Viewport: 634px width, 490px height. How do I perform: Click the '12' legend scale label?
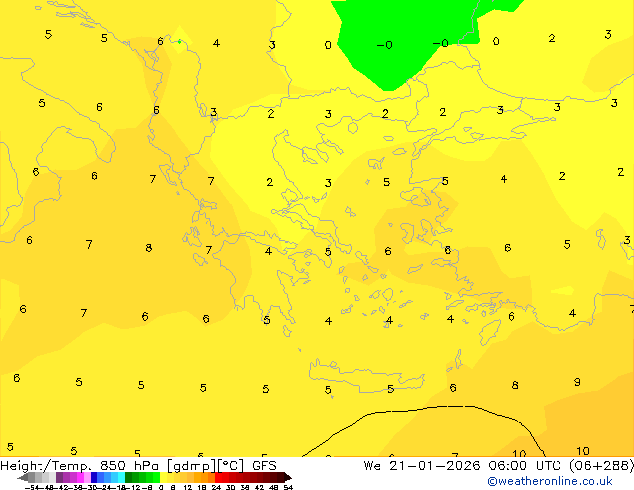(x=188, y=487)
